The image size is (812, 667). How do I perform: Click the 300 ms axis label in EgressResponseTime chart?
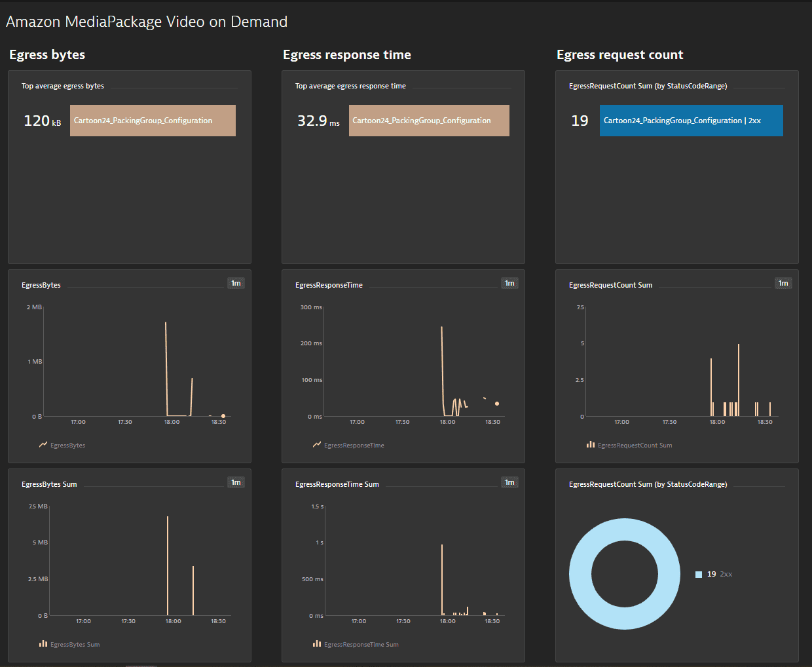coord(311,307)
